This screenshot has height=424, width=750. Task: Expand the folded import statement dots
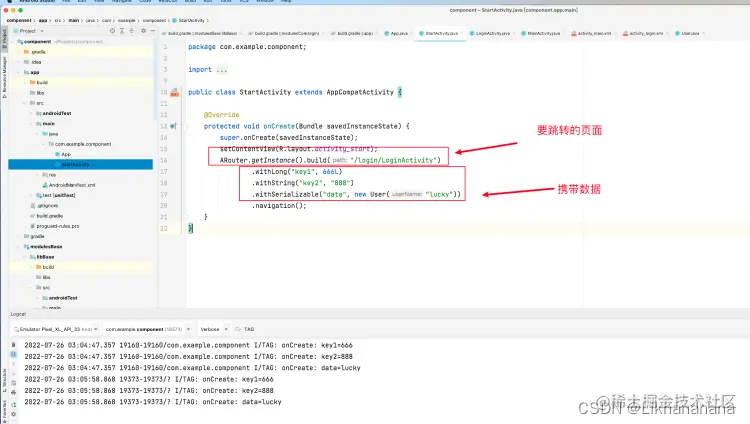pyautogui.click(x=221, y=70)
